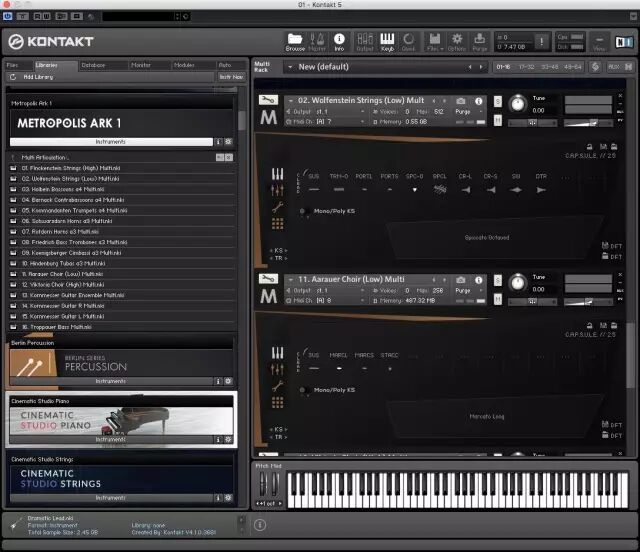This screenshot has width=640, height=552.
Task: Enable the MARCL articulation in Aarauer Choir
Action: click(x=338, y=362)
